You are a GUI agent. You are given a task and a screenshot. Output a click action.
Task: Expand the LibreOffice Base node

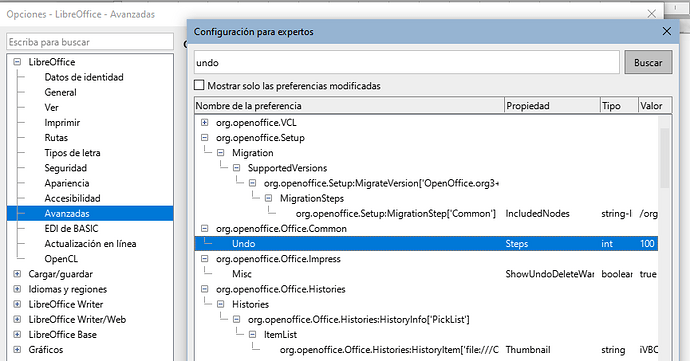pos(17,335)
